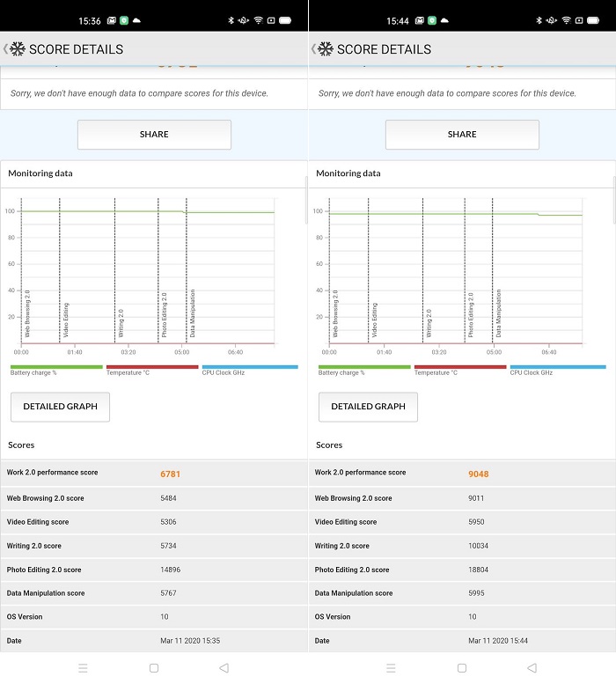Tap Writing 2.0 score 10034 row

pos(462,546)
